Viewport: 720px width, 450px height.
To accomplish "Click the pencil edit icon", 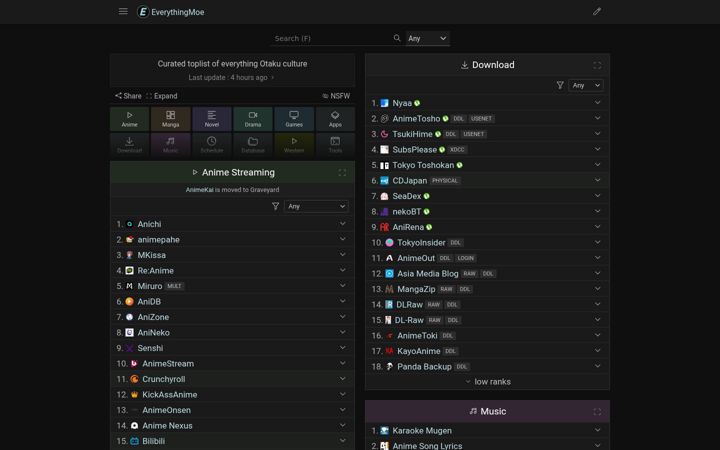I will tap(596, 11).
